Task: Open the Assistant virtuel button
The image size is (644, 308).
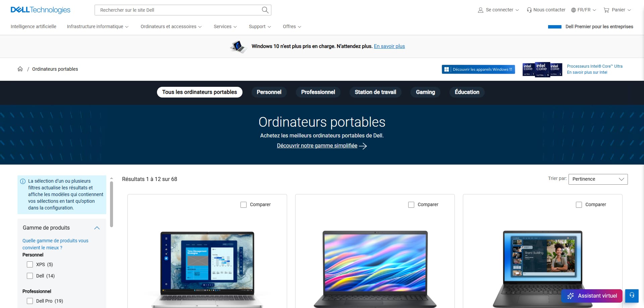Action: tap(592, 296)
